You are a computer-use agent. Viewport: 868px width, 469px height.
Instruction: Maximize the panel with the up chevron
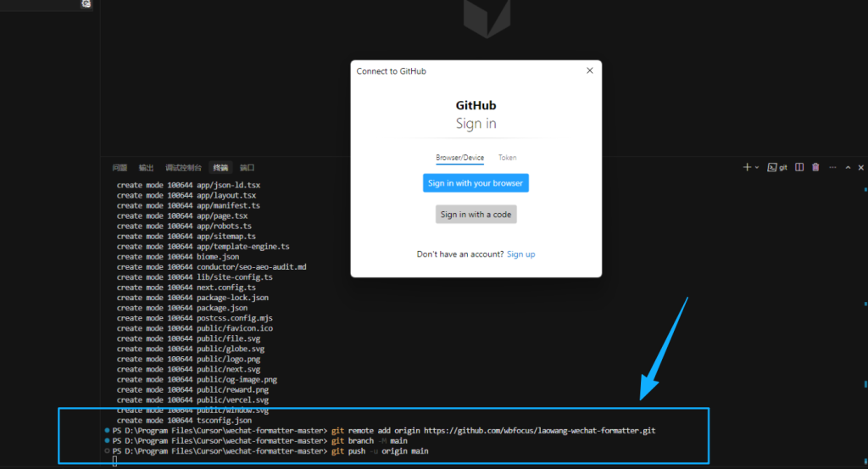pyautogui.click(x=848, y=167)
